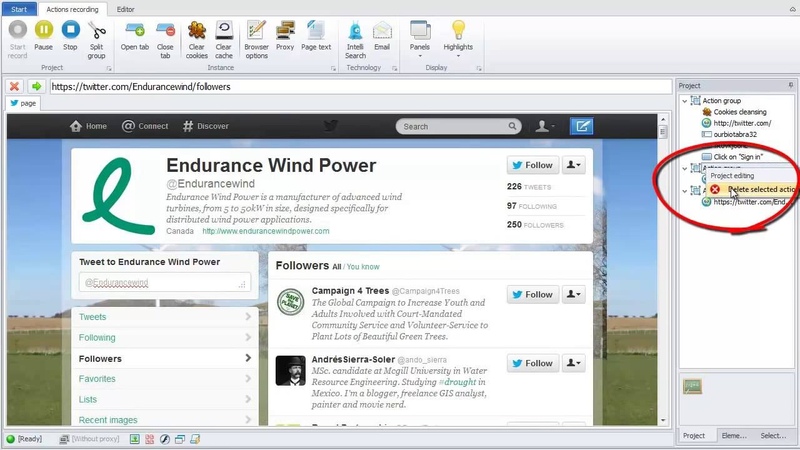Screen dimensions: 800x450
Task: Open Intelli Search tool
Action: pos(356,31)
